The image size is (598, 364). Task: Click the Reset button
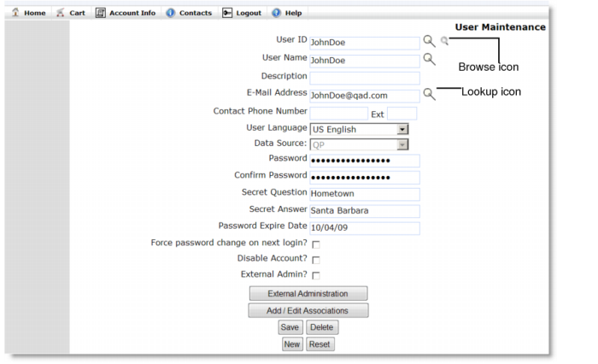click(x=320, y=344)
